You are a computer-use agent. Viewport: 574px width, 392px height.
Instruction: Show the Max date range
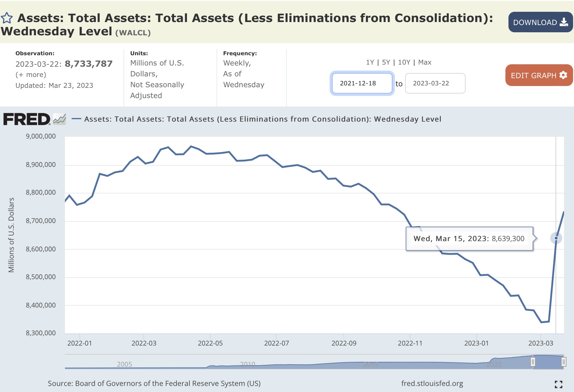[x=424, y=62]
